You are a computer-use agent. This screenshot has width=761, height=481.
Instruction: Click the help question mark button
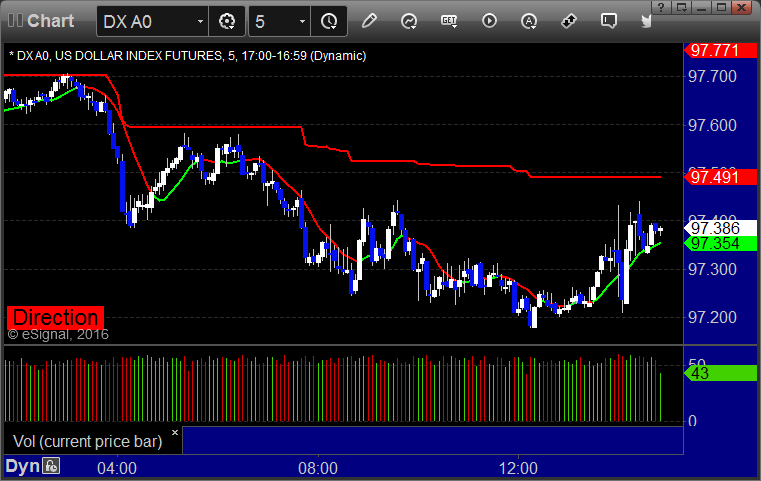(x=661, y=7)
